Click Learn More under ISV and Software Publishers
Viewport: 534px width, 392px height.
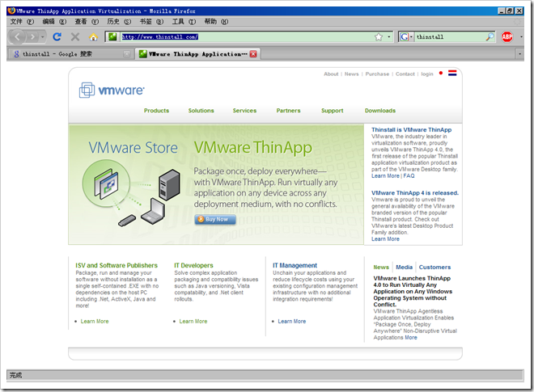click(95, 321)
